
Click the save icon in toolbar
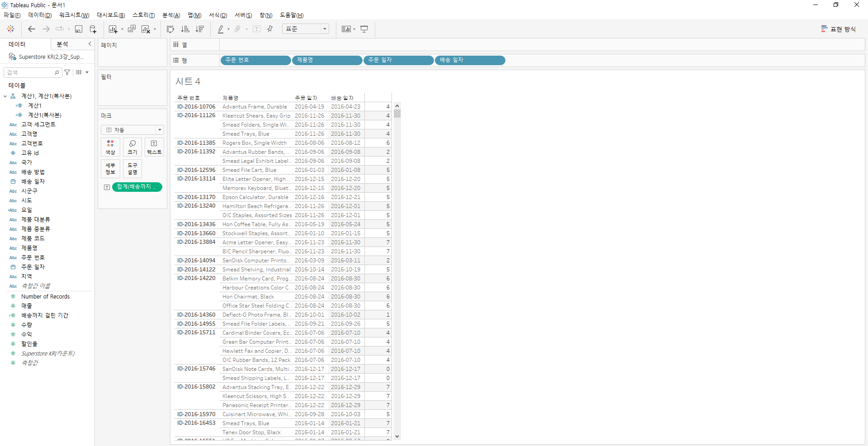point(79,29)
